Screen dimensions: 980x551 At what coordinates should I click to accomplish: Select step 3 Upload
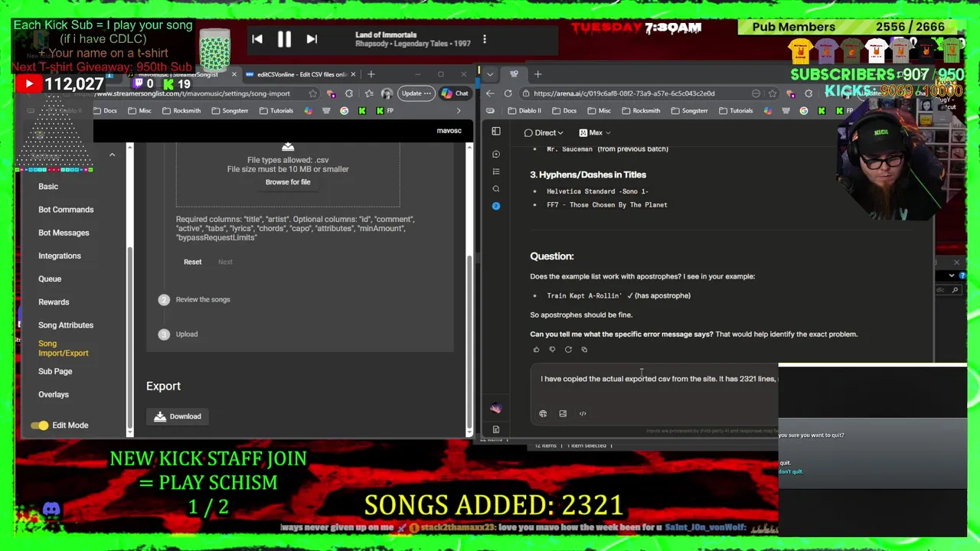tap(178, 334)
